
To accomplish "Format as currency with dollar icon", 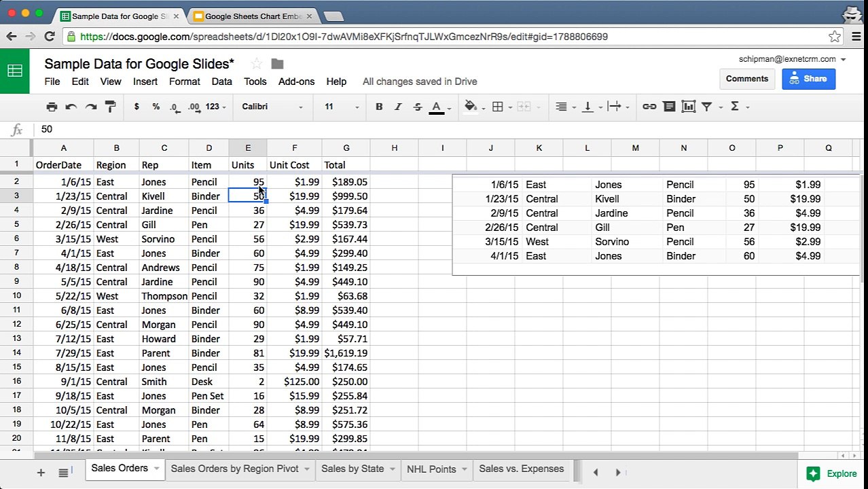I will (137, 107).
